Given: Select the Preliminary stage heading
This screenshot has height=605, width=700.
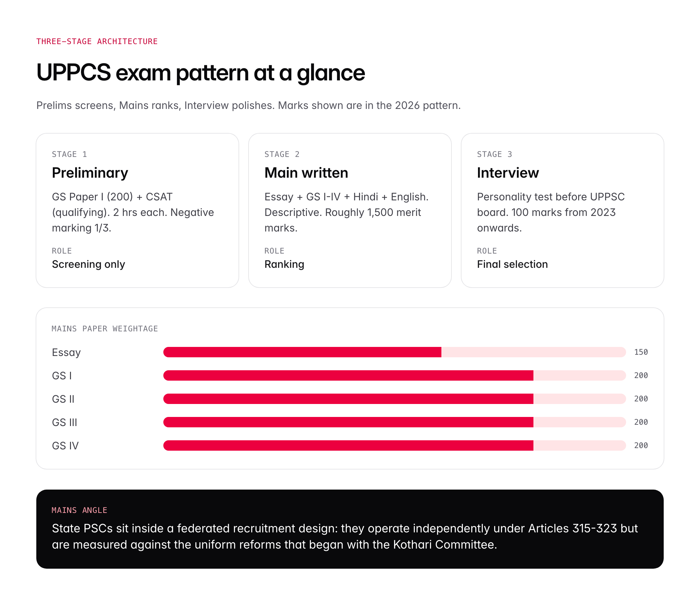Looking at the screenshot, I should point(90,173).
